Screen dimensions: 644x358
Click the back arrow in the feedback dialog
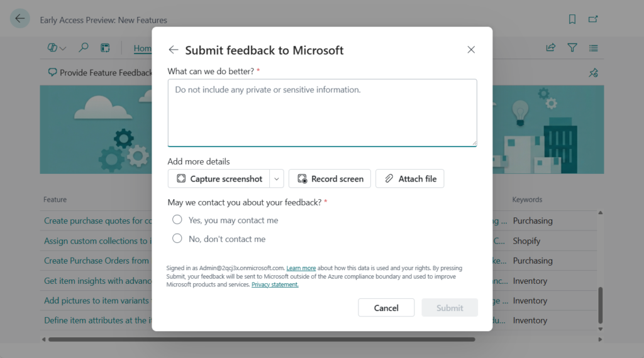(x=174, y=50)
